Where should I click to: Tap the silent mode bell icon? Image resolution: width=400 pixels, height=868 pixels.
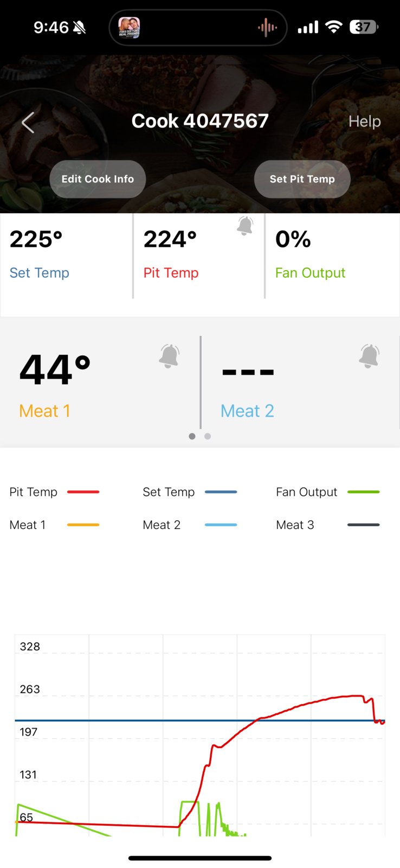(79, 27)
